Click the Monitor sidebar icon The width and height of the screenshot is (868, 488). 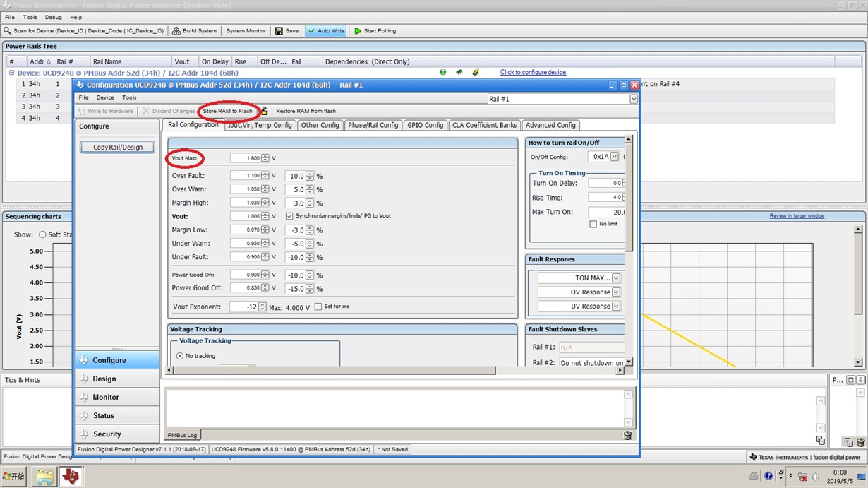84,397
